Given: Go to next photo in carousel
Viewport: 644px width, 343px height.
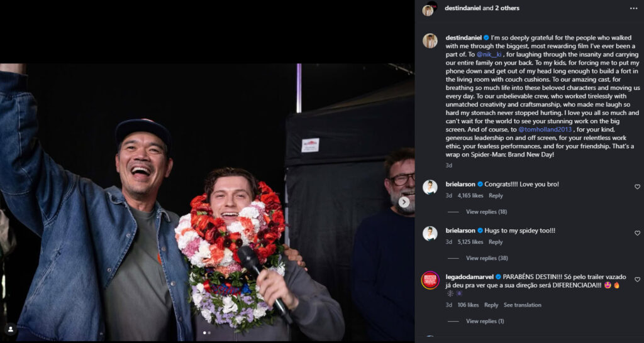Looking at the screenshot, I should [x=404, y=202].
